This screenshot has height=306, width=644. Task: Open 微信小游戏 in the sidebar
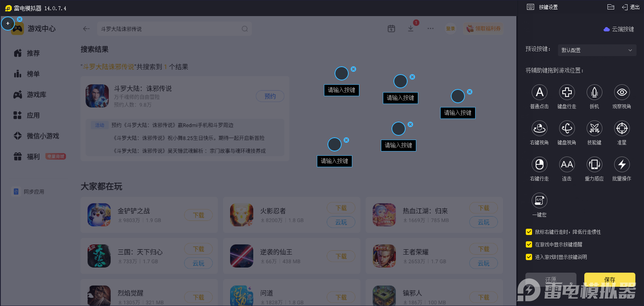pyautogui.click(x=36, y=136)
